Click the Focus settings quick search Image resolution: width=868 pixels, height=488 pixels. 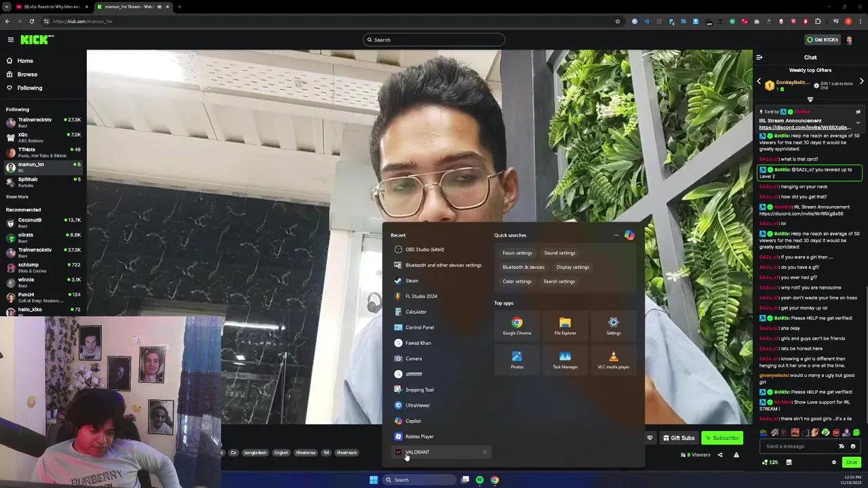[517, 253]
